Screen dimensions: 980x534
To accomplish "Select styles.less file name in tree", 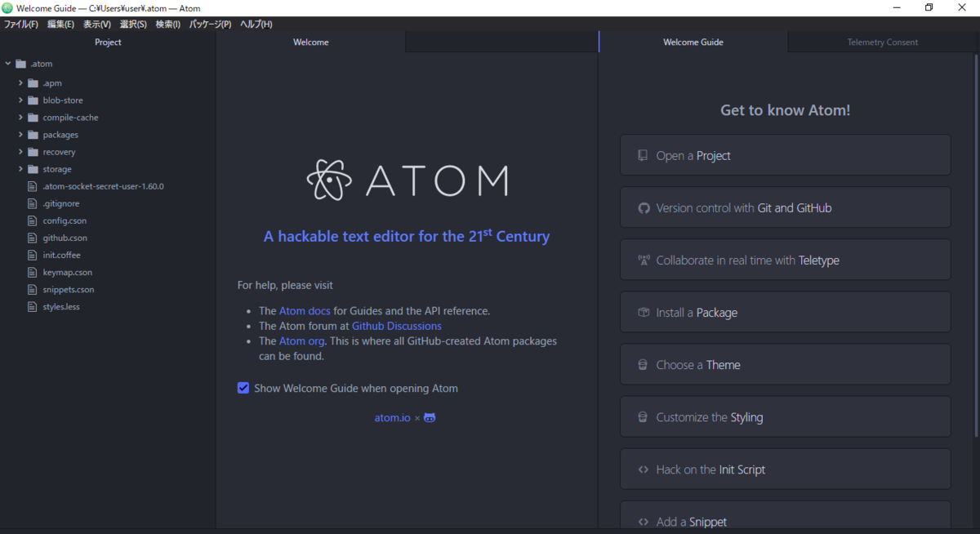I will (61, 306).
